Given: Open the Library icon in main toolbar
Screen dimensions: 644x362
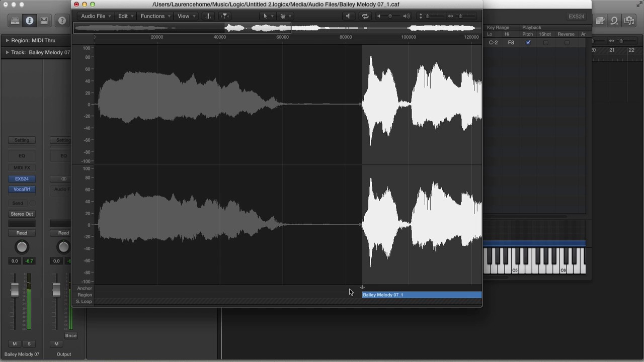Looking at the screenshot, I should [x=15, y=21].
